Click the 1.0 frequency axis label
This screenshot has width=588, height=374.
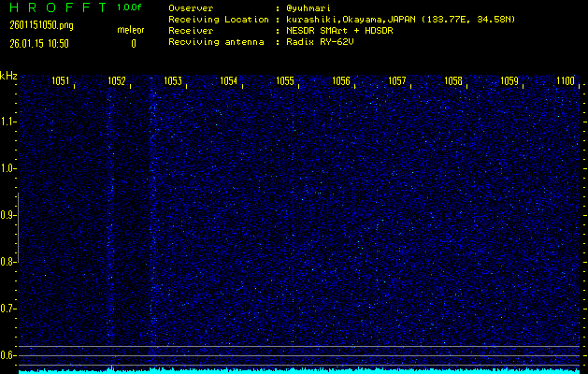tap(7, 168)
